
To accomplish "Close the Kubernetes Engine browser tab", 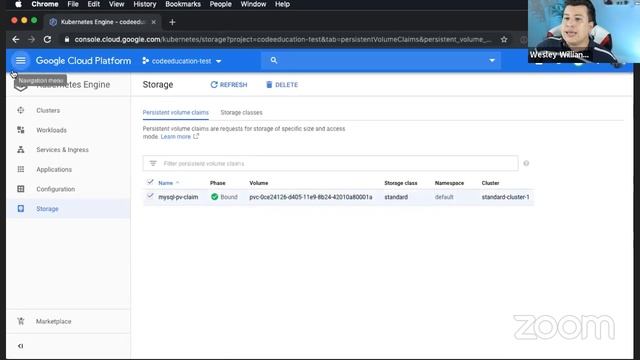I will [153, 22].
